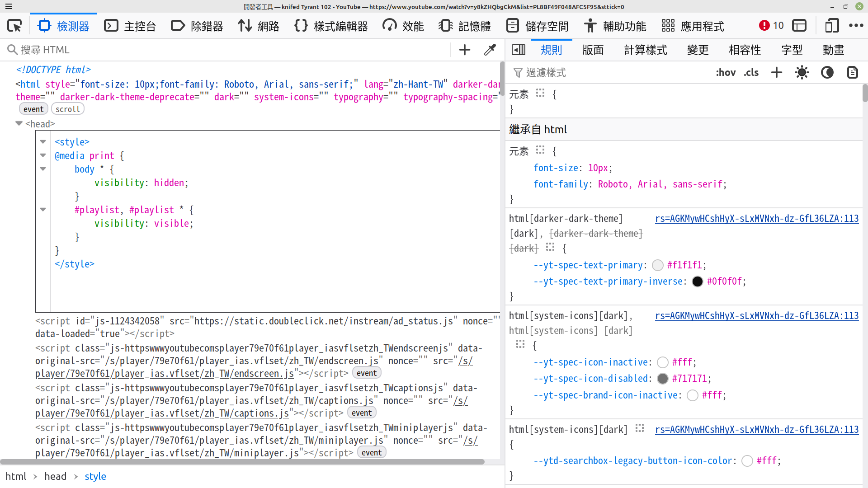
Task: Switch to the Memory tab
Action: pos(465,26)
